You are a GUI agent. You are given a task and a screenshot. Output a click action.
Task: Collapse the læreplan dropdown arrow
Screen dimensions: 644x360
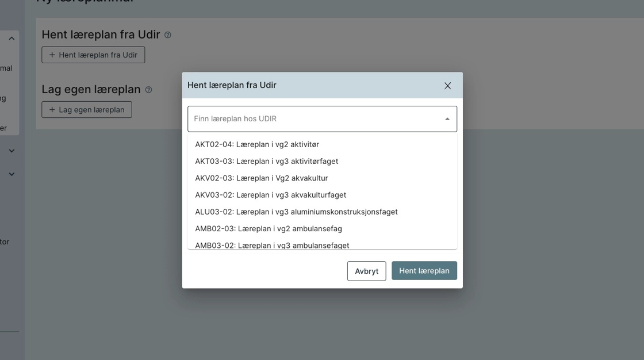tap(447, 119)
